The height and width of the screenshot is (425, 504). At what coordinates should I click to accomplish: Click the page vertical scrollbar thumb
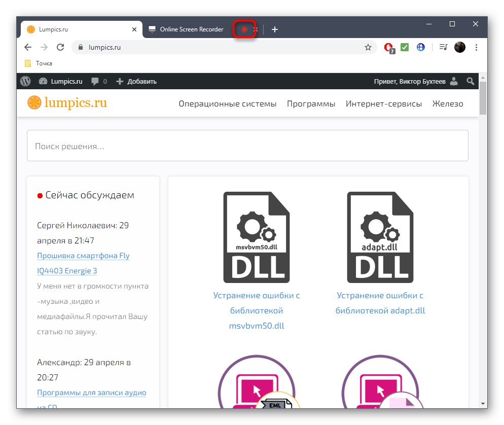tap(483, 98)
